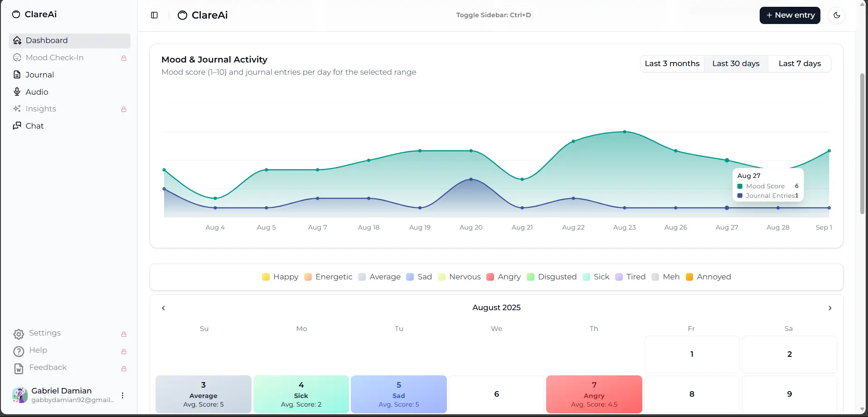
Task: Open the Feedback sidebar item
Action: pos(48,368)
